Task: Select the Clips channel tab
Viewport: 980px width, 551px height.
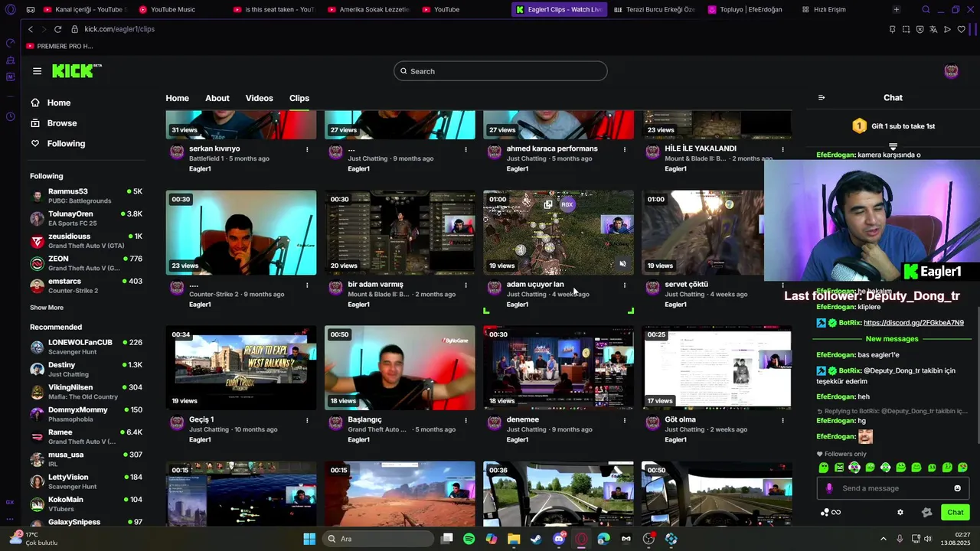Action: (299, 98)
